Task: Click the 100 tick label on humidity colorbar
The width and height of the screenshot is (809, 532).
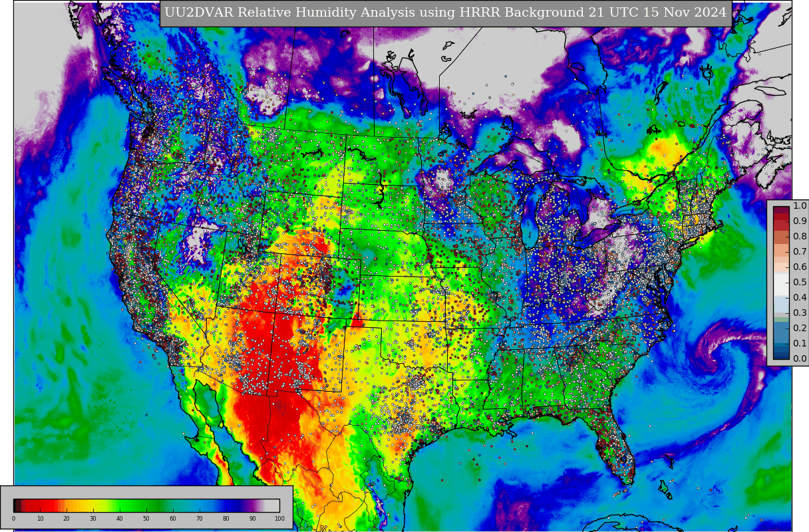Action: (x=279, y=519)
